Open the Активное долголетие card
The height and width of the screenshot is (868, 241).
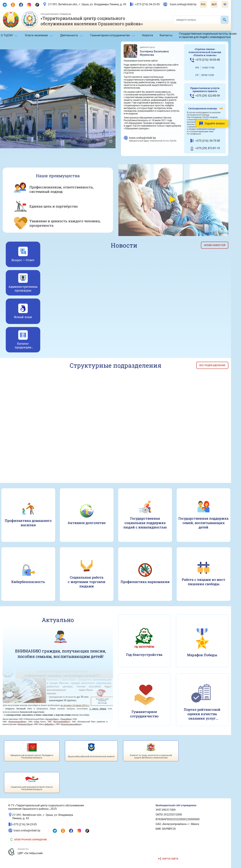click(87, 515)
